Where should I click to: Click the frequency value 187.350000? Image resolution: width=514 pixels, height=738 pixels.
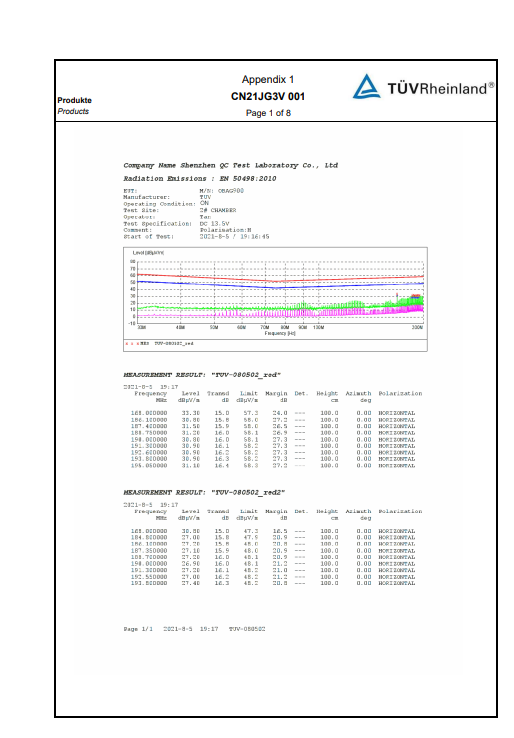tap(149, 551)
